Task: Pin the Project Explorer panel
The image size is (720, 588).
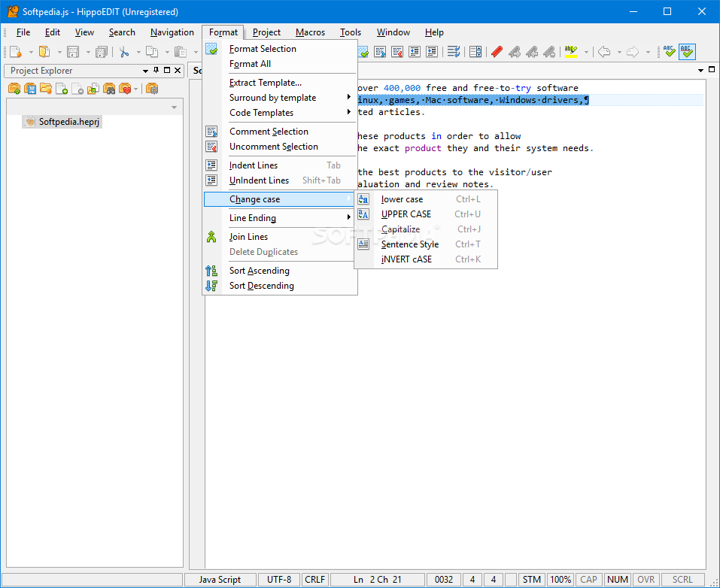Action: coord(156,70)
